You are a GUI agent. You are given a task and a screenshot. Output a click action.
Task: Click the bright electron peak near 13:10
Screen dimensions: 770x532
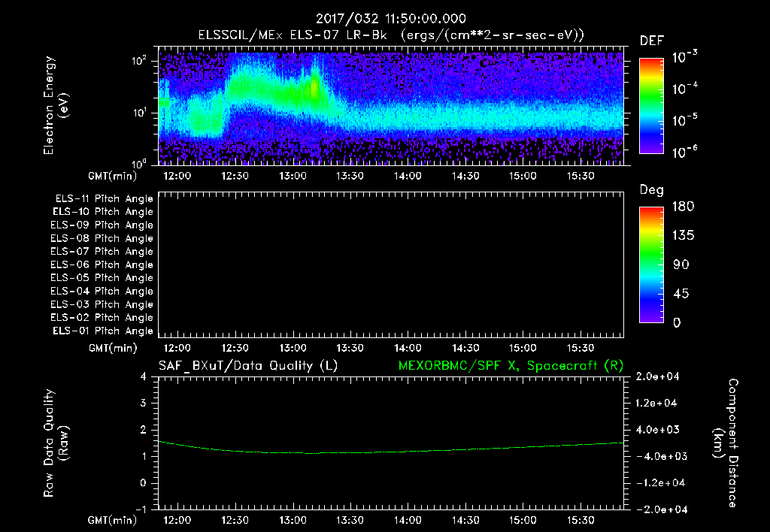click(314, 89)
